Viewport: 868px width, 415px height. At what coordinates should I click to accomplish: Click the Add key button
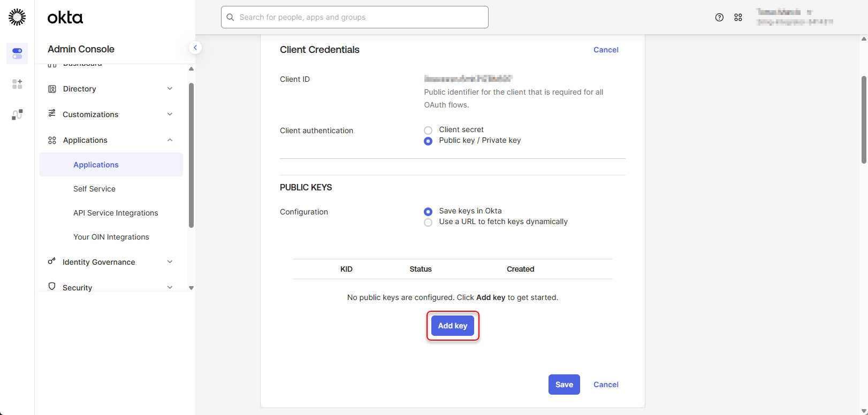click(453, 326)
